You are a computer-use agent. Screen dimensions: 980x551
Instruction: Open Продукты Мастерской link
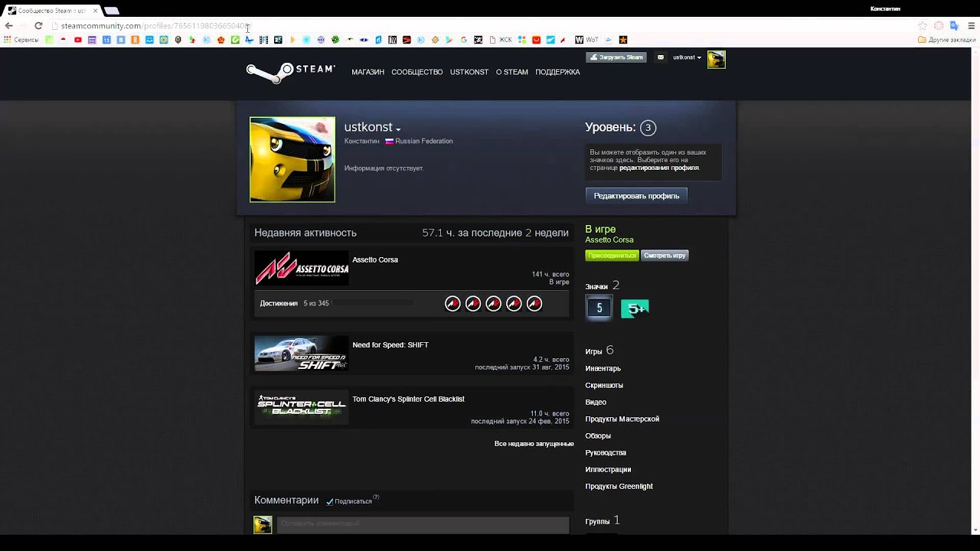pos(622,419)
